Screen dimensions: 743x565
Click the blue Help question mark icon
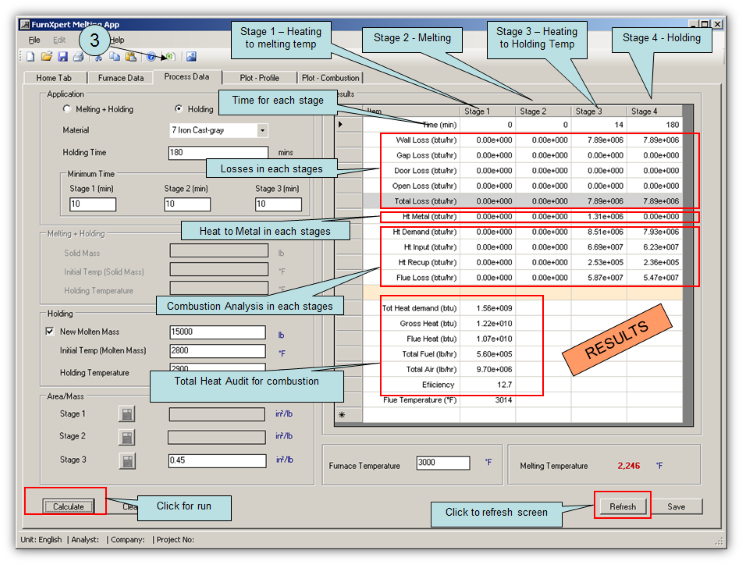click(x=151, y=57)
